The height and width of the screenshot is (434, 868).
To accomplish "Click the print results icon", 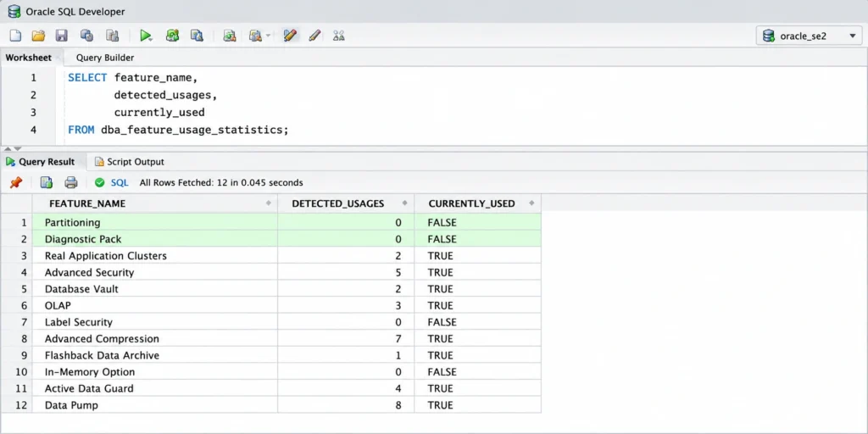I will (71, 183).
